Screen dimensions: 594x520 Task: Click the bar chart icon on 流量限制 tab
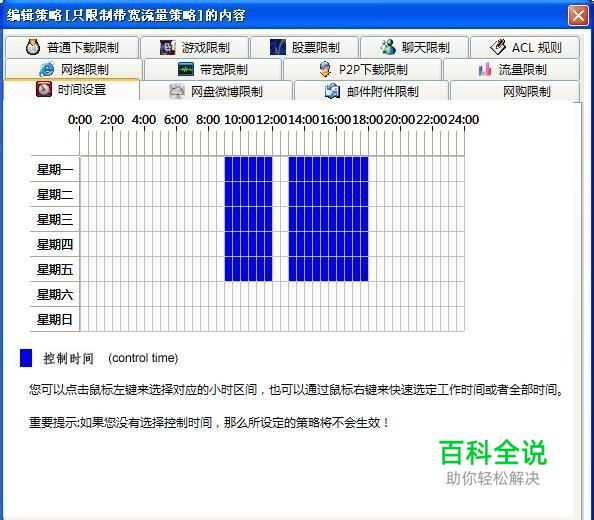click(x=485, y=69)
